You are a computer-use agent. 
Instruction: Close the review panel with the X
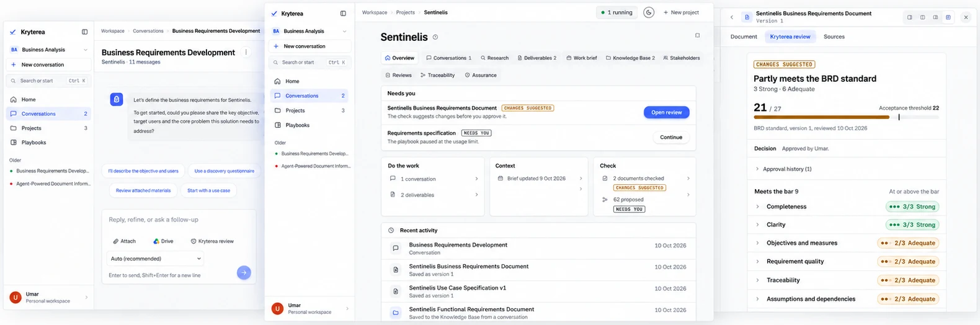pos(966,17)
